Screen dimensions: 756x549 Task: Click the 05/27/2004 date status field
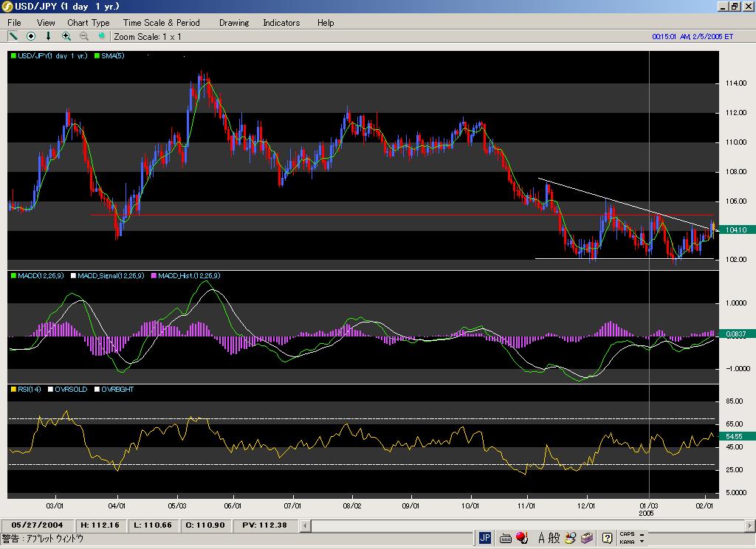(x=37, y=525)
